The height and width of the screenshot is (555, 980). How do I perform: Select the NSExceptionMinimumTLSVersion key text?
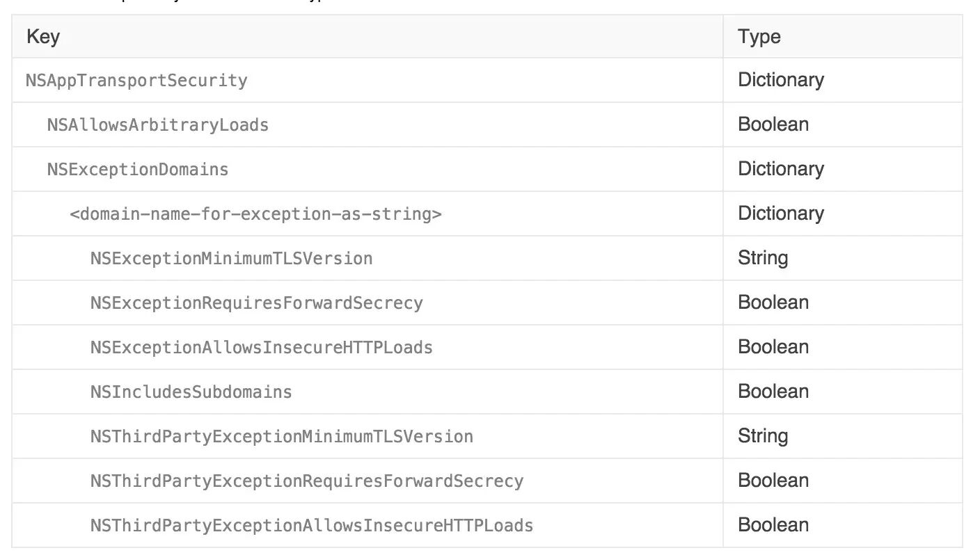tap(232, 259)
